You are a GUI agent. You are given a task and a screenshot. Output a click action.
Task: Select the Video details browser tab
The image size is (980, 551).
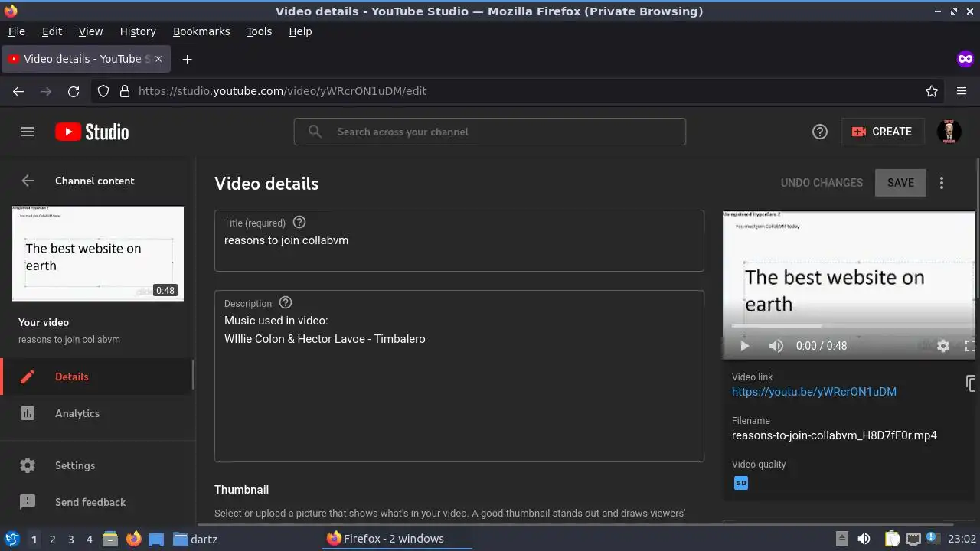(x=87, y=59)
